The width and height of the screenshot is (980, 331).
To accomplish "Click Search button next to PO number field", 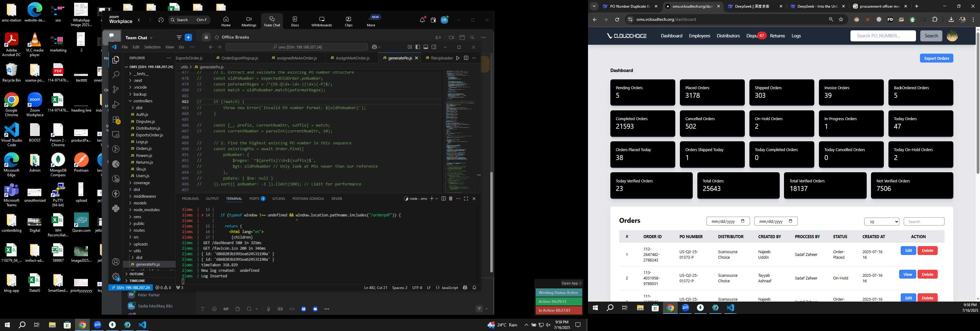I will pos(931,36).
